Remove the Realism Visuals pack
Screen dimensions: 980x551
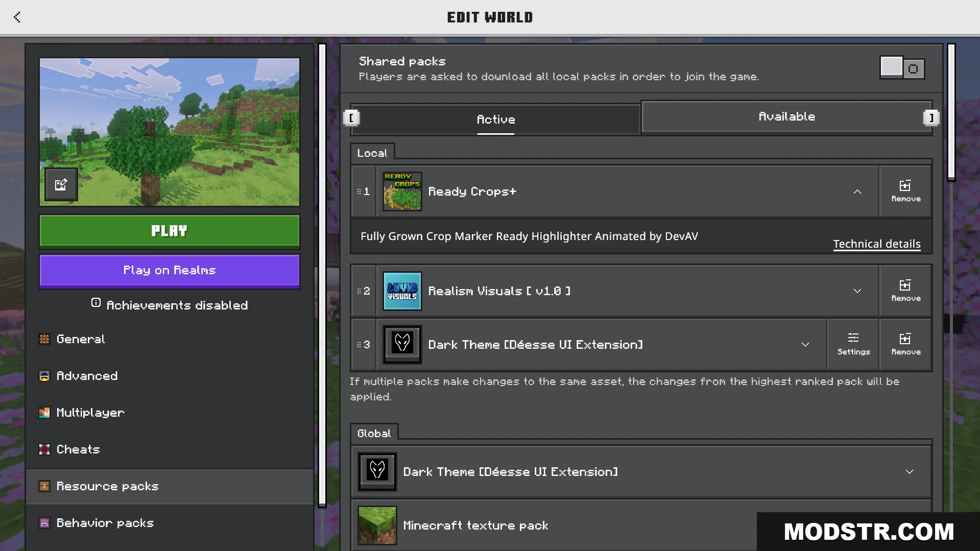(906, 291)
